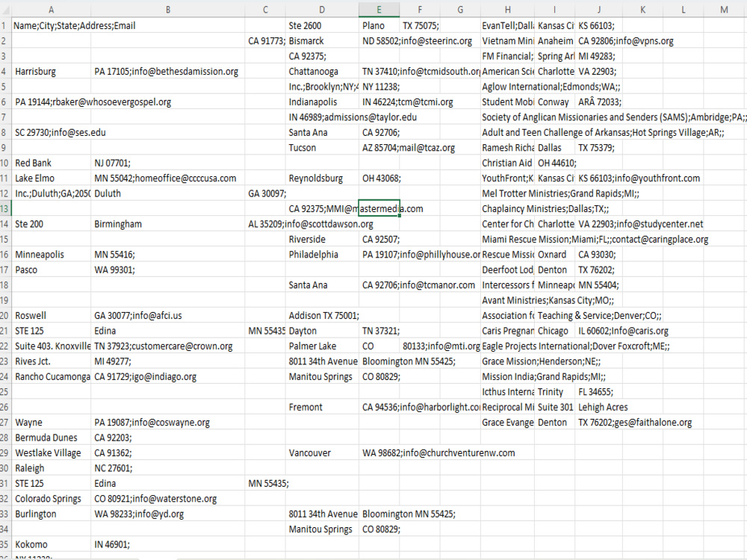Click cell 'Riverside'
Screen dimensions: 747x560
[322, 239]
